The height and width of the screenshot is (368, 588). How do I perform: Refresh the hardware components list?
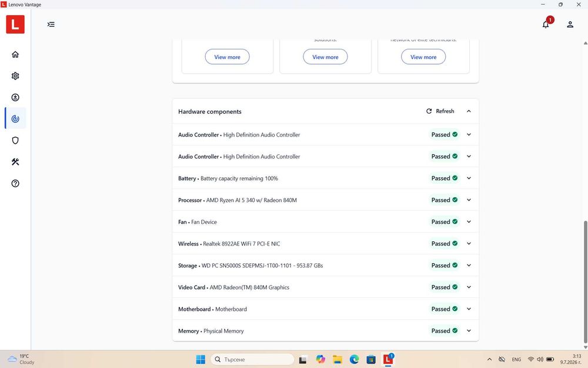440,111
